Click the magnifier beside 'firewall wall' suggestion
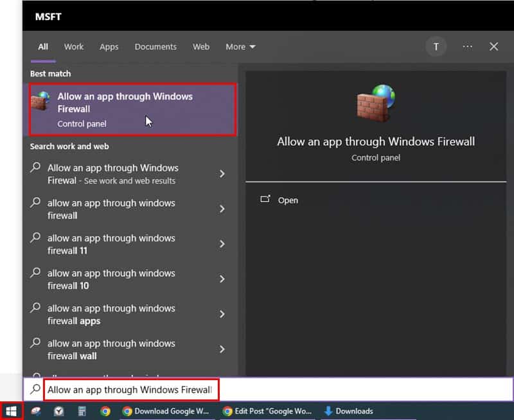The width and height of the screenshot is (514, 420). (35, 343)
